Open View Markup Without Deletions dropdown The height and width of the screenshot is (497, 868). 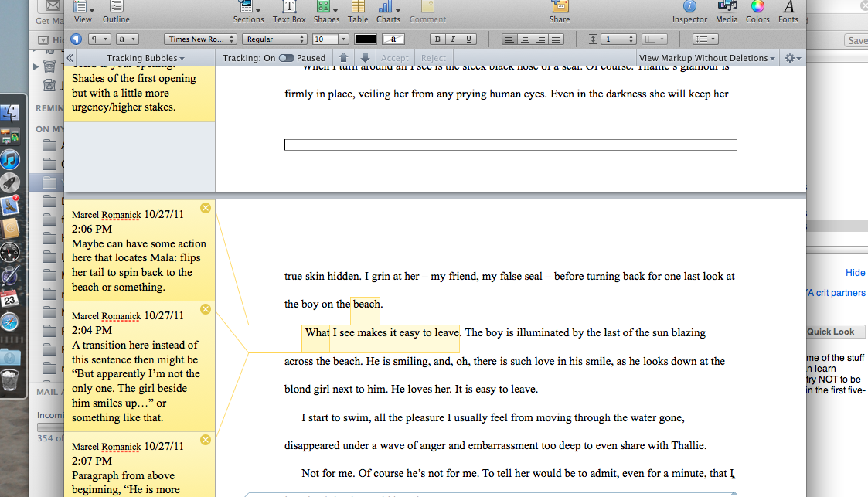click(707, 57)
